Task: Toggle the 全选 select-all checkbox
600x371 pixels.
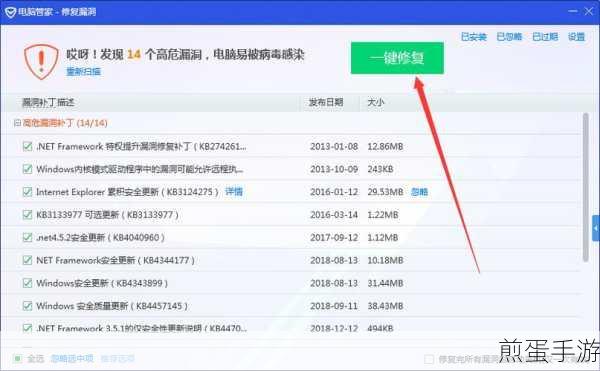Action: coord(17,358)
